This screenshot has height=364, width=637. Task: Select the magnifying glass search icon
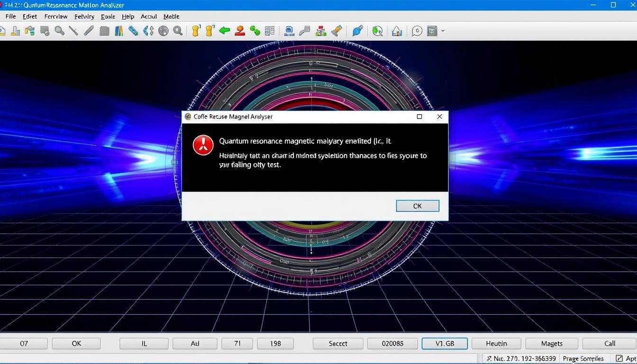click(x=59, y=31)
